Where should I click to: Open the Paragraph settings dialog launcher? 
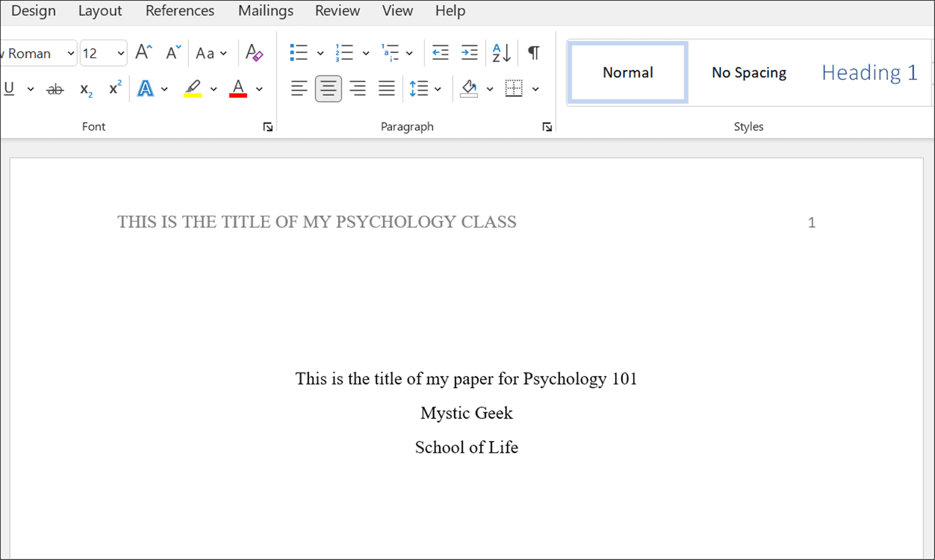(x=547, y=126)
